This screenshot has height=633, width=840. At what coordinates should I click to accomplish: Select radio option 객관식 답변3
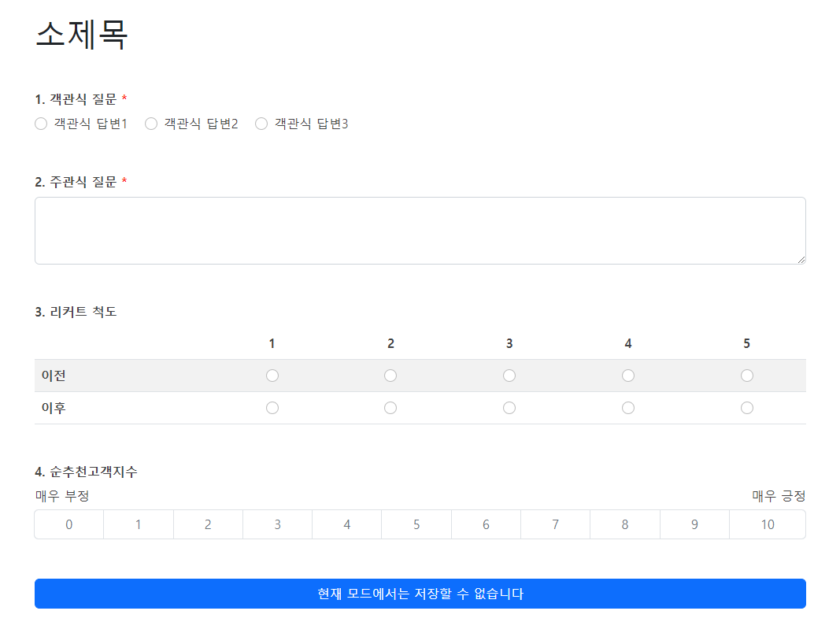click(261, 124)
